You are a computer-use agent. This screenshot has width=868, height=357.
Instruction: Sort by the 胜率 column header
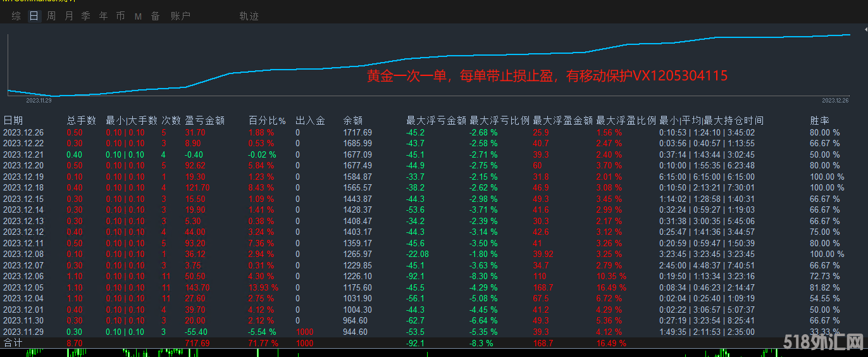[x=820, y=120]
